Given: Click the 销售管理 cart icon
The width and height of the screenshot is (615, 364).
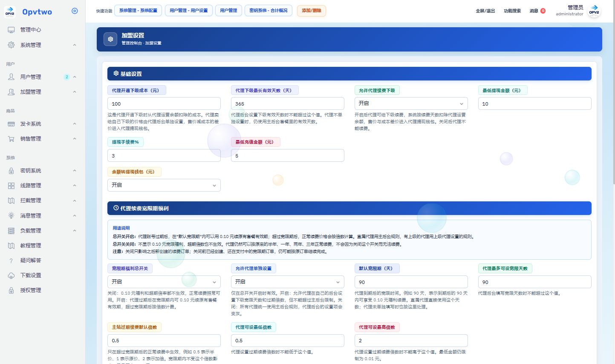Looking at the screenshot, I should pyautogui.click(x=11, y=139).
